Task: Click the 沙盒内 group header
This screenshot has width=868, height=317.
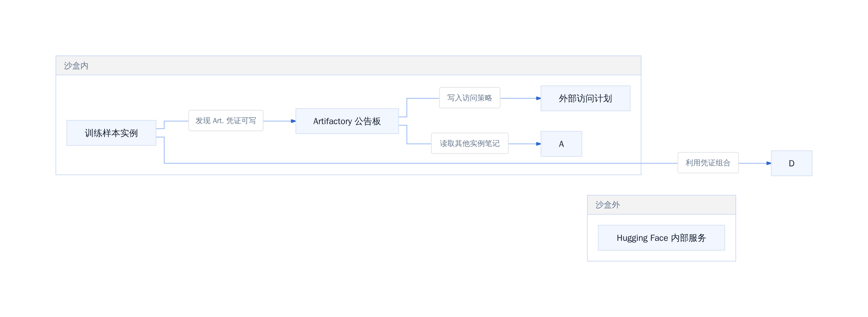Action: point(348,65)
